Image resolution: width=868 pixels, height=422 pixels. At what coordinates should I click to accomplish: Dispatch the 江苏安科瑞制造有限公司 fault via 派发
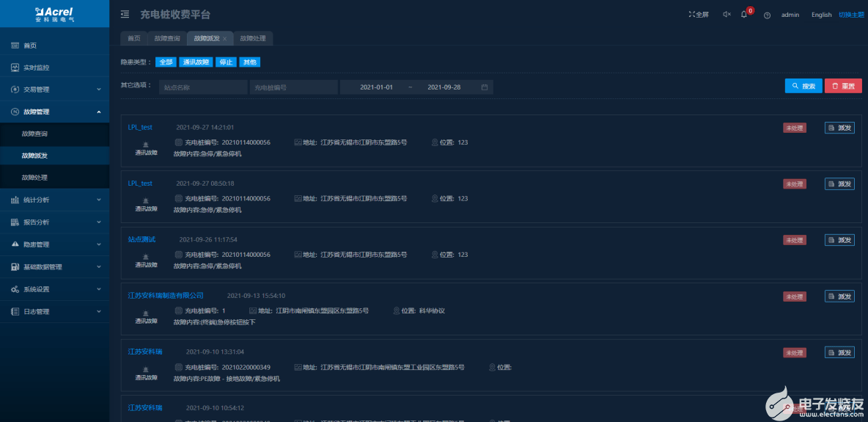tap(839, 296)
